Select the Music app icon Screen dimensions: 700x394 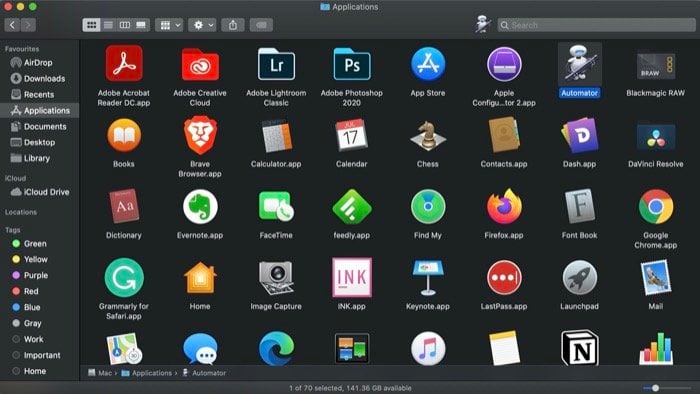pos(428,348)
